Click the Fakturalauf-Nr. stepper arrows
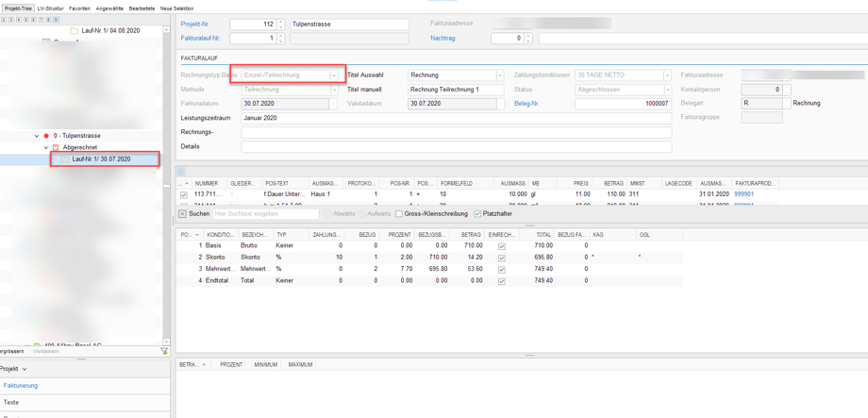 pyautogui.click(x=281, y=38)
